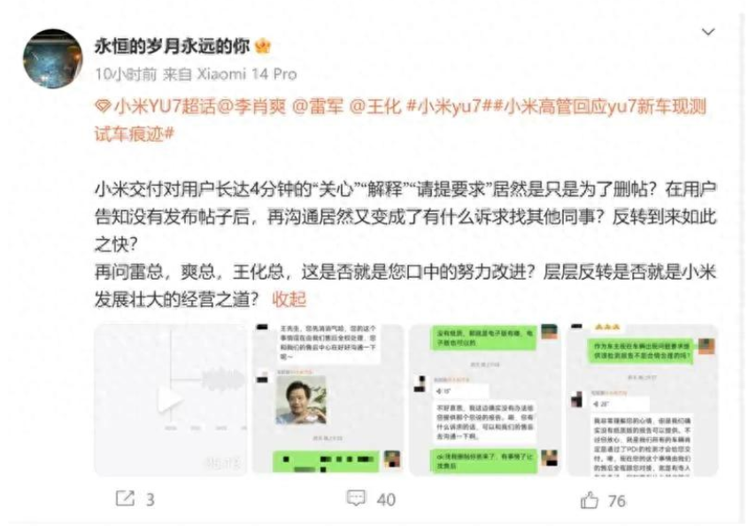Open second chat screenshot with man's photo
The height and width of the screenshot is (532, 756).
328,400
